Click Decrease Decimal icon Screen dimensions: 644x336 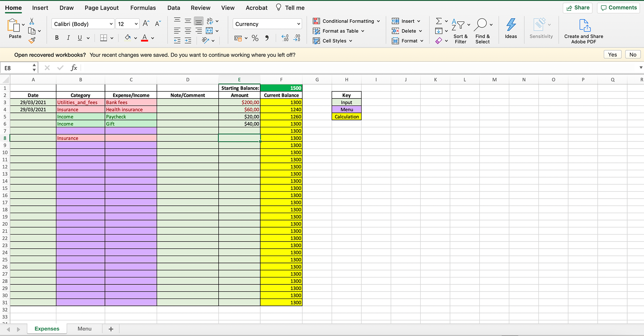(x=297, y=38)
